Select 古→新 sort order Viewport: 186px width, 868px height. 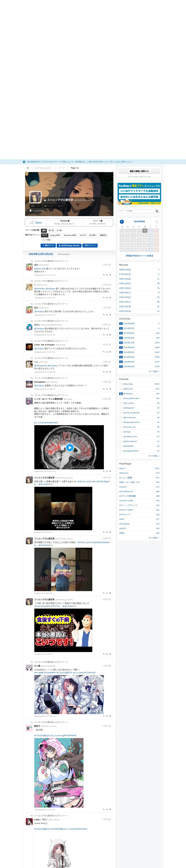click(59, 230)
